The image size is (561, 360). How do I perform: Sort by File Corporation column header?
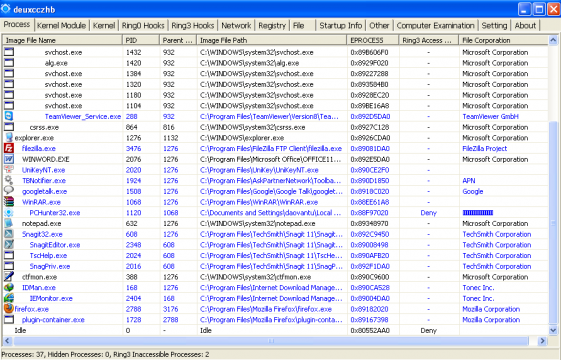tap(503, 40)
